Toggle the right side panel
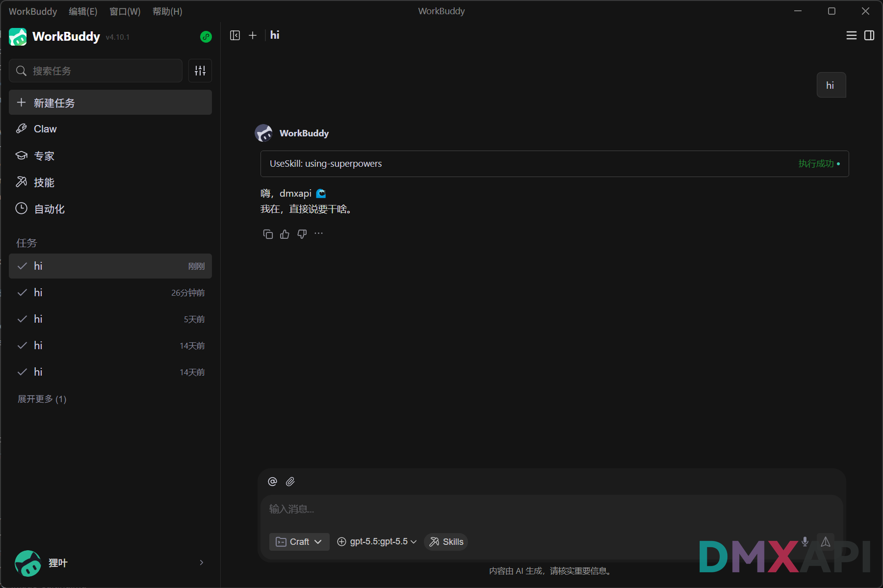Screen dimensions: 883x588 pos(869,35)
